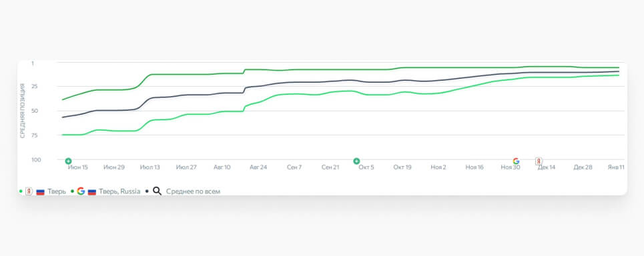Click the '100' value on the position axis
This screenshot has height=256, width=644.
[36, 159]
